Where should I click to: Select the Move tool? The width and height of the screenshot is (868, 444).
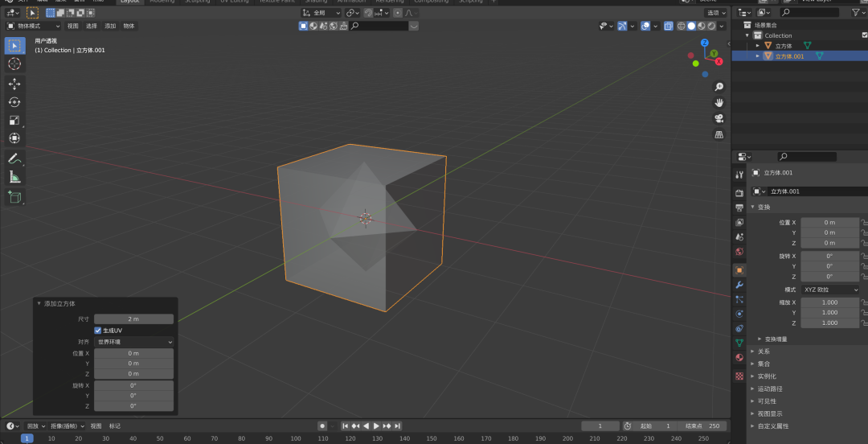(x=14, y=84)
